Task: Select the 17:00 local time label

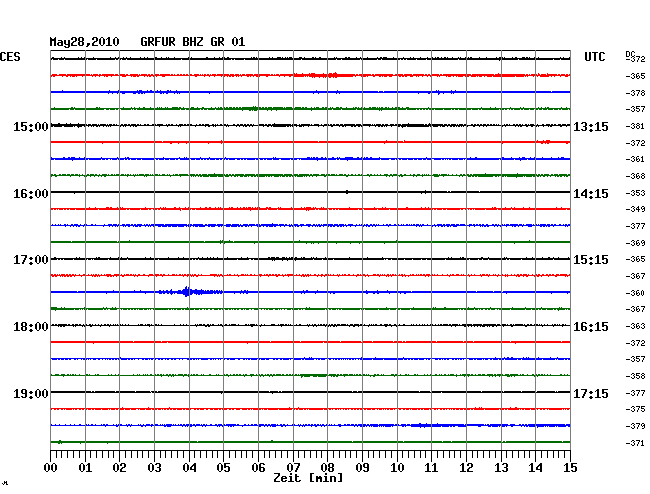Action: [x=31, y=260]
